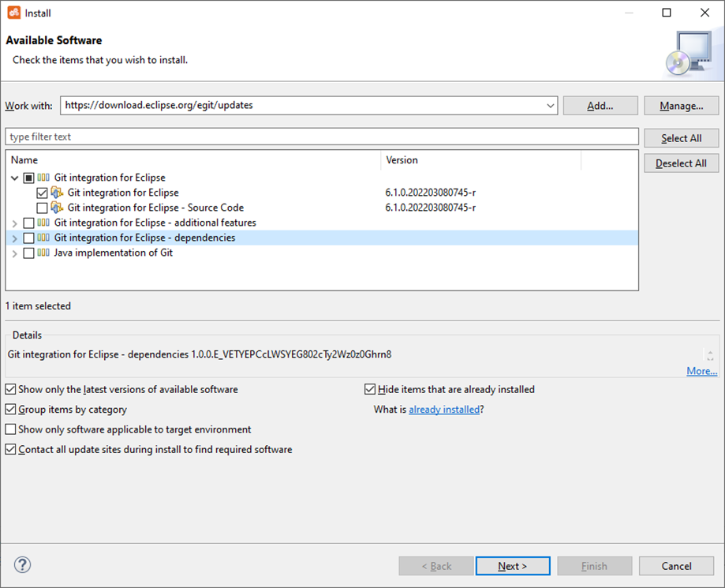Open the Work with site dropdown
Image resolution: width=725 pixels, height=588 pixels.
point(551,105)
